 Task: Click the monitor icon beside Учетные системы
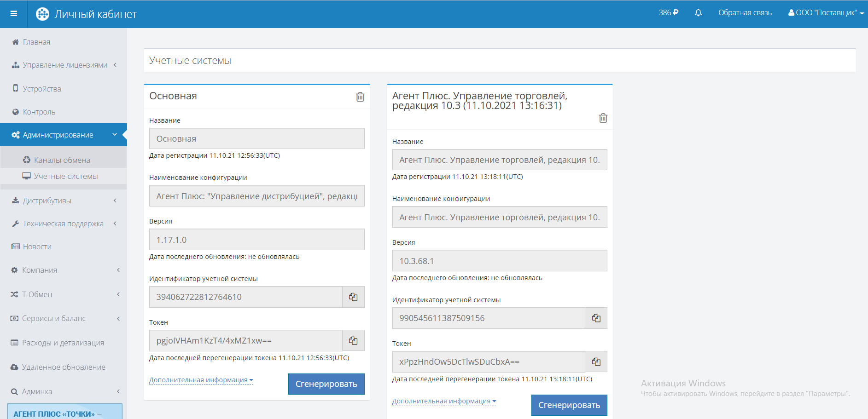pos(27,176)
